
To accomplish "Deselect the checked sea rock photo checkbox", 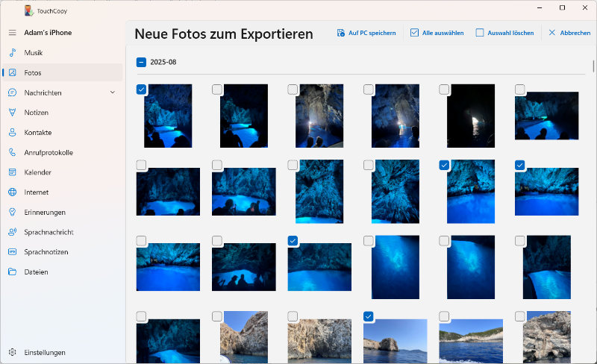I will tap(369, 316).
